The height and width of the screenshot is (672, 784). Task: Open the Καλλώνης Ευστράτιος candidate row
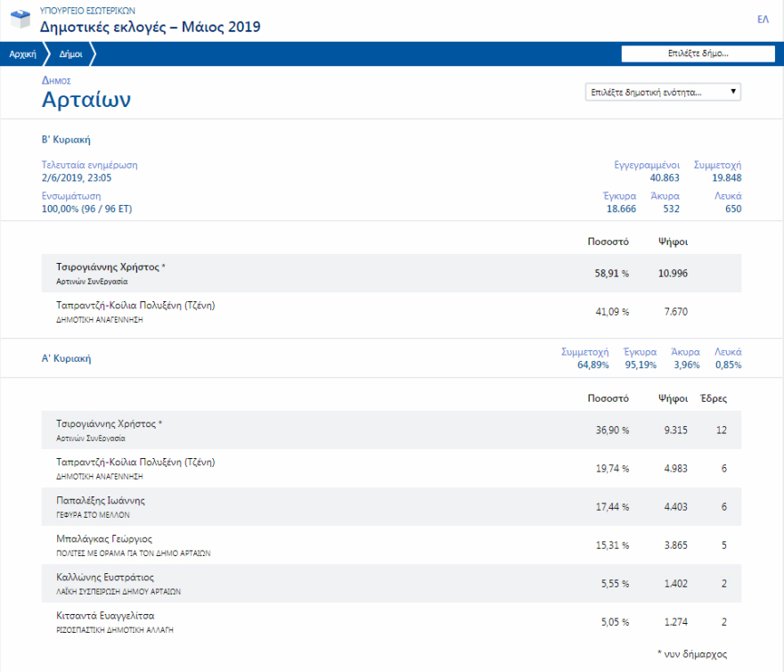click(x=105, y=577)
